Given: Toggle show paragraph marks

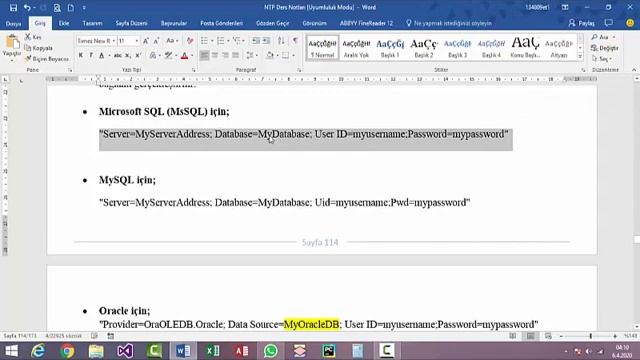Looking at the screenshot, I should (295, 41).
